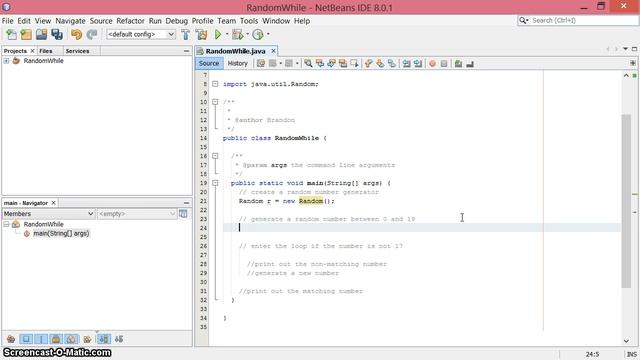Show opened documents list arrow
Screen dimensions: 640x360
(x=625, y=49)
